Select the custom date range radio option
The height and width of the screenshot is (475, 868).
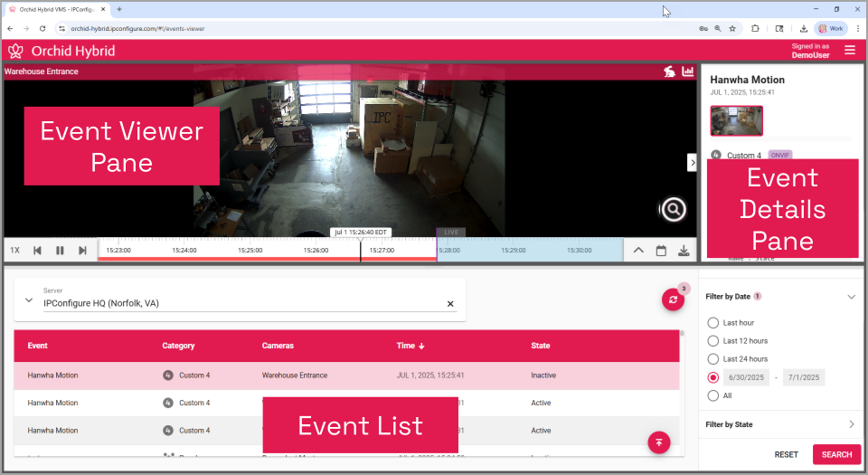point(713,377)
